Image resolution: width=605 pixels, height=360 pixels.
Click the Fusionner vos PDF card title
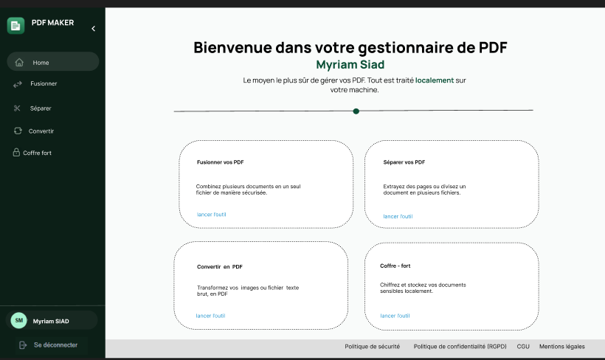[x=220, y=162]
